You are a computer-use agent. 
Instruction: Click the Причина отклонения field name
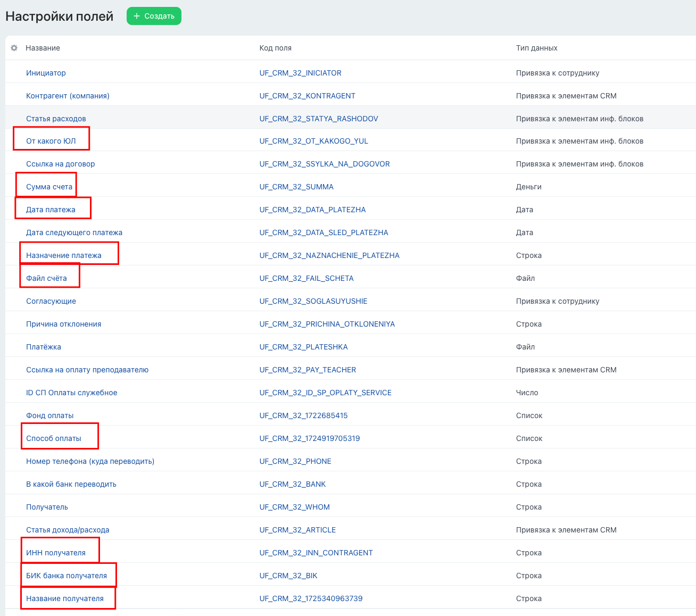pos(63,324)
